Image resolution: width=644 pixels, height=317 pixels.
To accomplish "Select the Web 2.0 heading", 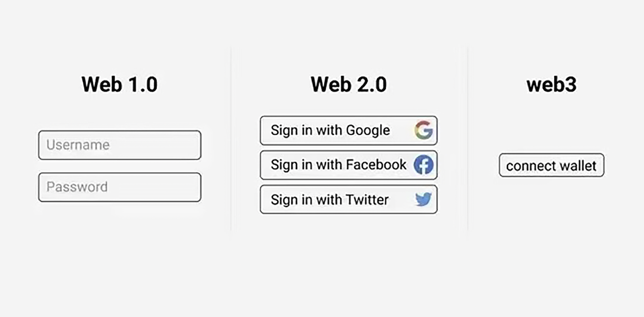I will [x=348, y=85].
